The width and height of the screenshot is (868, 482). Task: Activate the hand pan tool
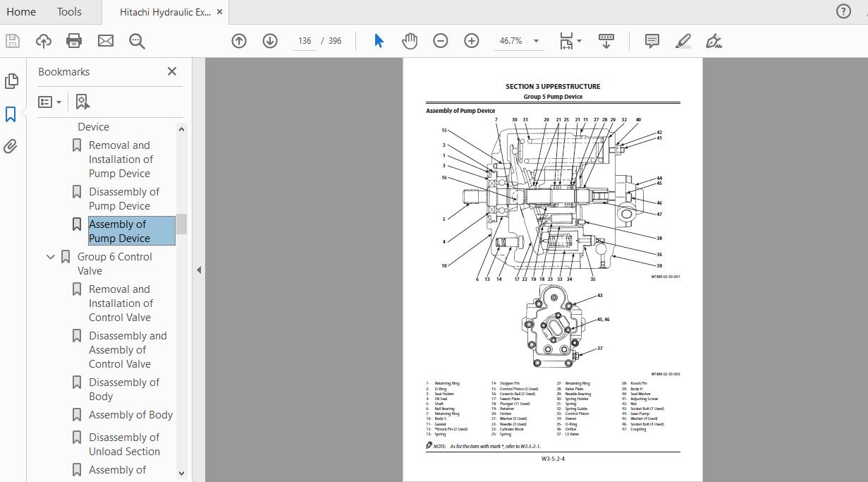(410, 41)
